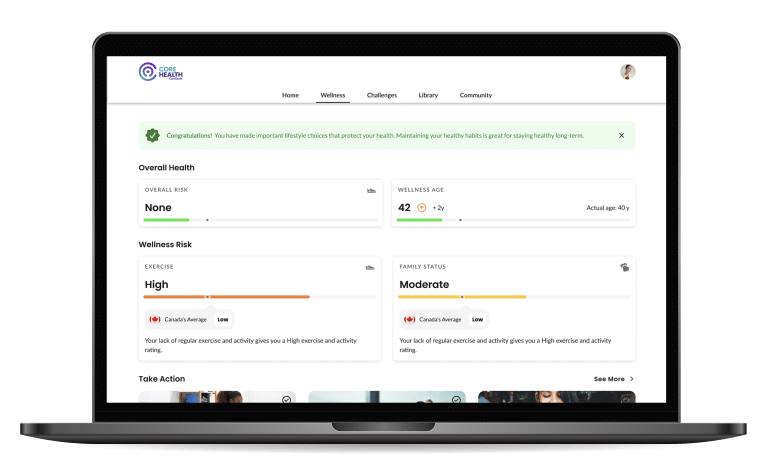
Task: Click the green checkmark badge in banner
Action: click(x=152, y=135)
